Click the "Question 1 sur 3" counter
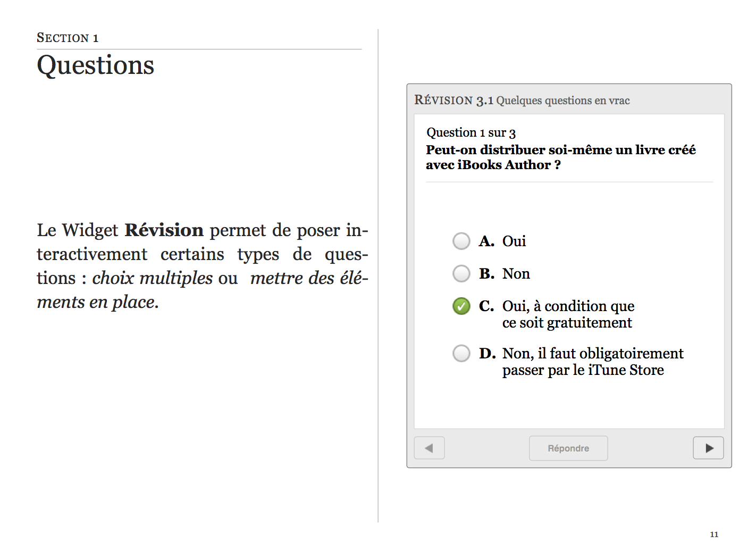Image resolution: width=756 pixels, height=552 pixels. pos(471,133)
